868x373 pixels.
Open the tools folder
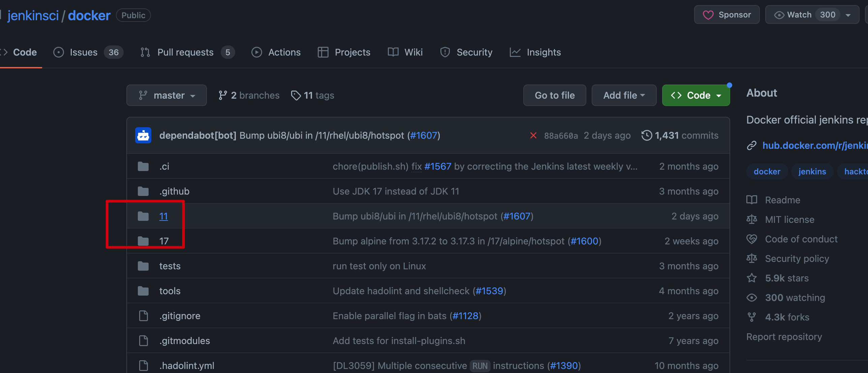click(x=170, y=291)
